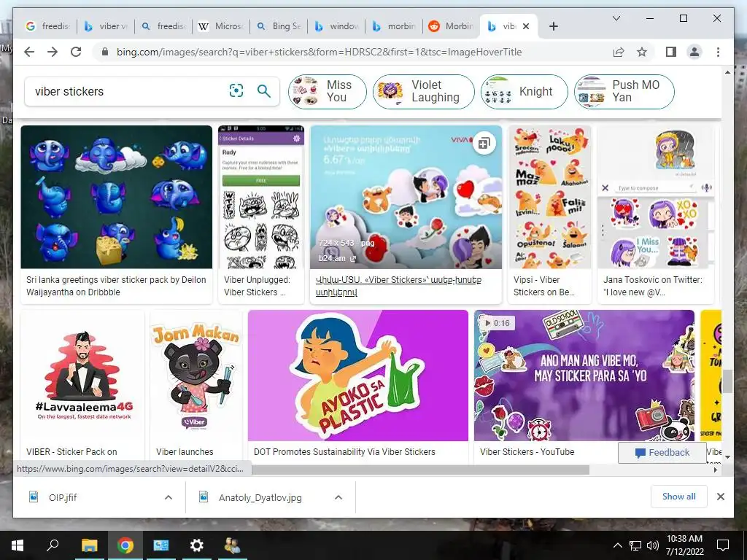
Task: Select the Push MO Yan suggestion chip
Action: tap(624, 91)
